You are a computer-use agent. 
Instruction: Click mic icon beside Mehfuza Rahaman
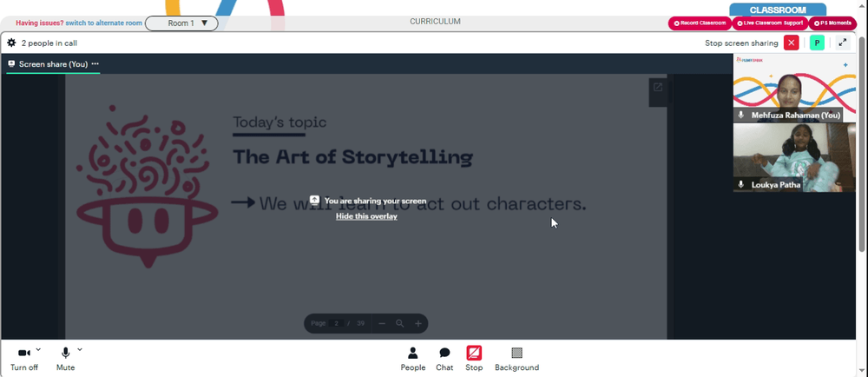(x=741, y=116)
